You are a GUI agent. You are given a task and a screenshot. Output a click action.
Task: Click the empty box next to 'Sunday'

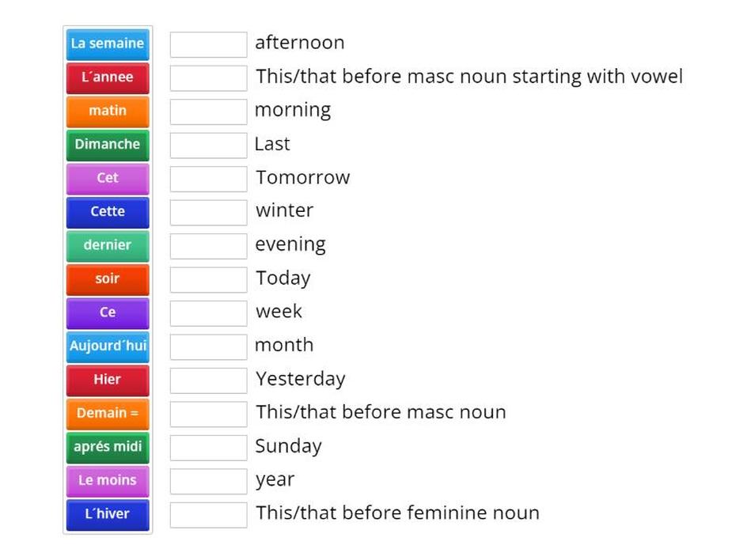click(208, 448)
